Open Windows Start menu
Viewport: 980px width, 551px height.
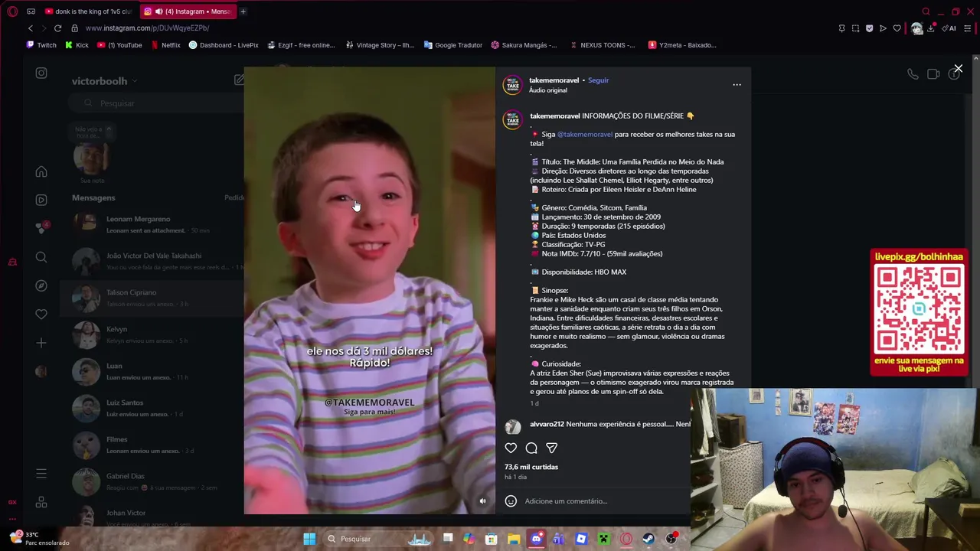(309, 539)
